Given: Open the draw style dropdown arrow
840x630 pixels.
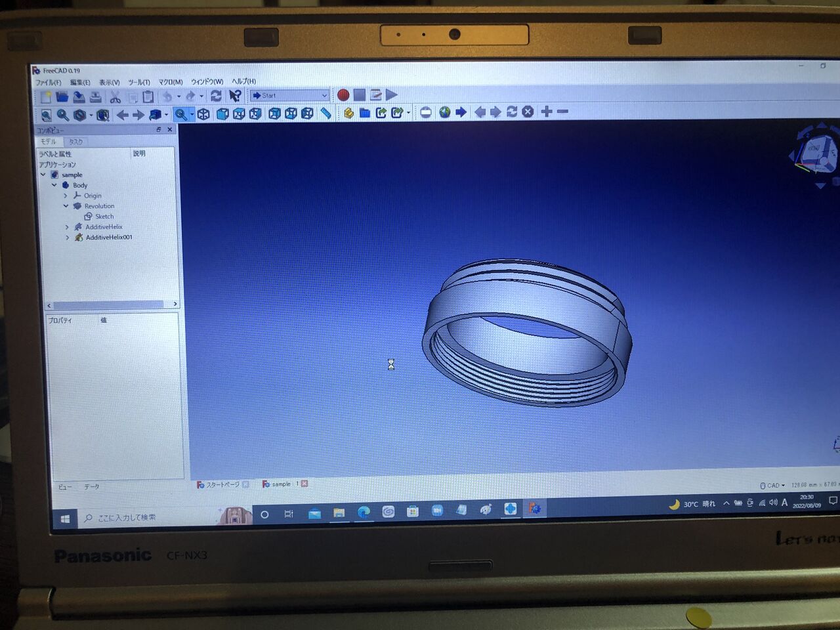Looking at the screenshot, I should (91, 116).
